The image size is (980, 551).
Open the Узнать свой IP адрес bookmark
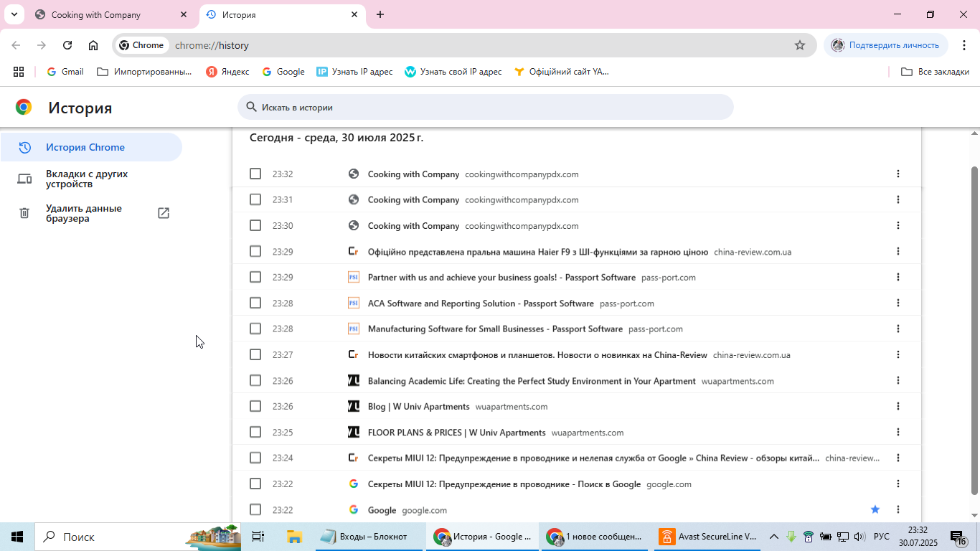point(453,72)
